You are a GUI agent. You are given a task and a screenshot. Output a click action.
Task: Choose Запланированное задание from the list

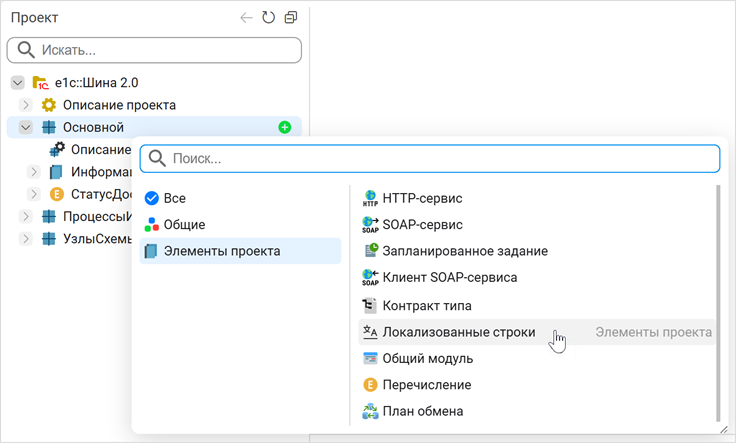(x=537, y=251)
